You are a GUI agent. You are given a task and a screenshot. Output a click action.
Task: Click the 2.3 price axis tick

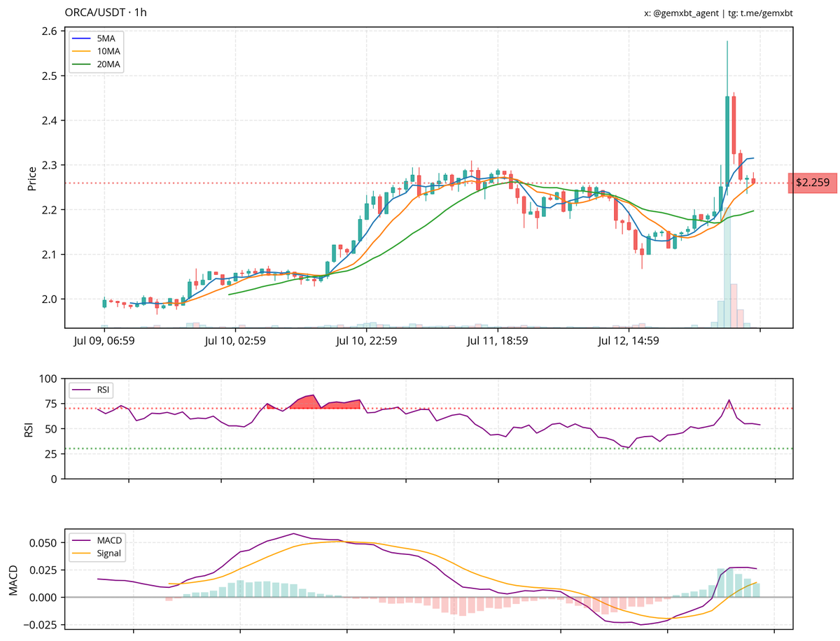(50, 165)
